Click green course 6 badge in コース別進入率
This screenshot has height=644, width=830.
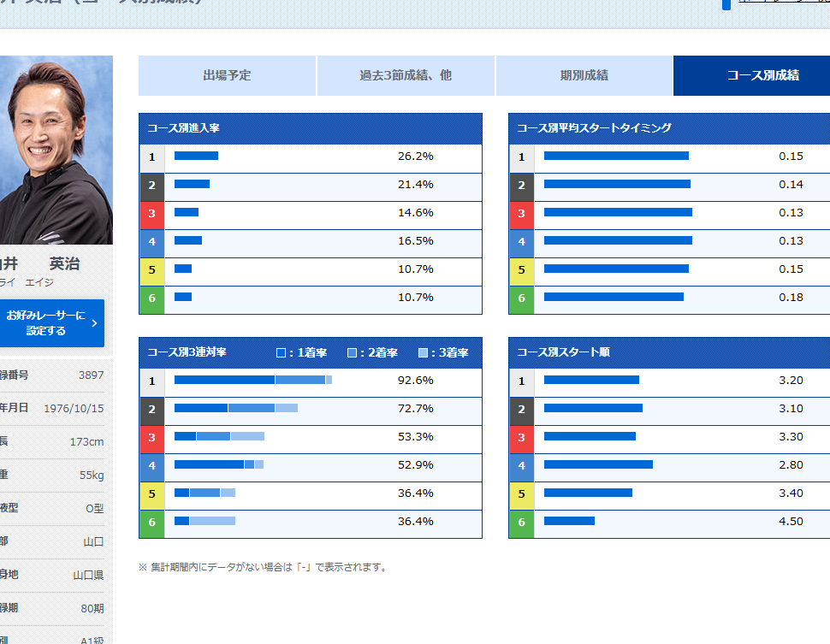(x=152, y=298)
